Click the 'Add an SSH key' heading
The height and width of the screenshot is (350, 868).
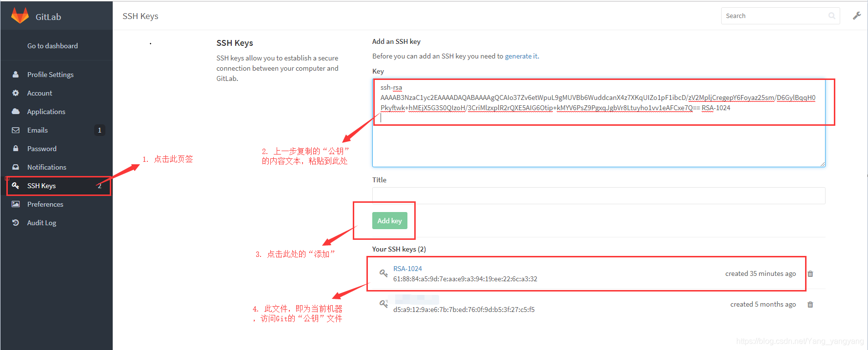[396, 41]
